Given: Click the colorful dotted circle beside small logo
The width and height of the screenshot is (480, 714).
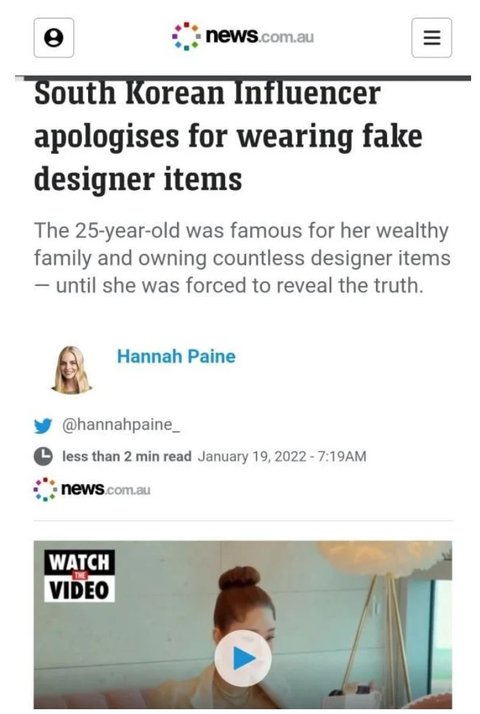Looking at the screenshot, I should point(45,490).
